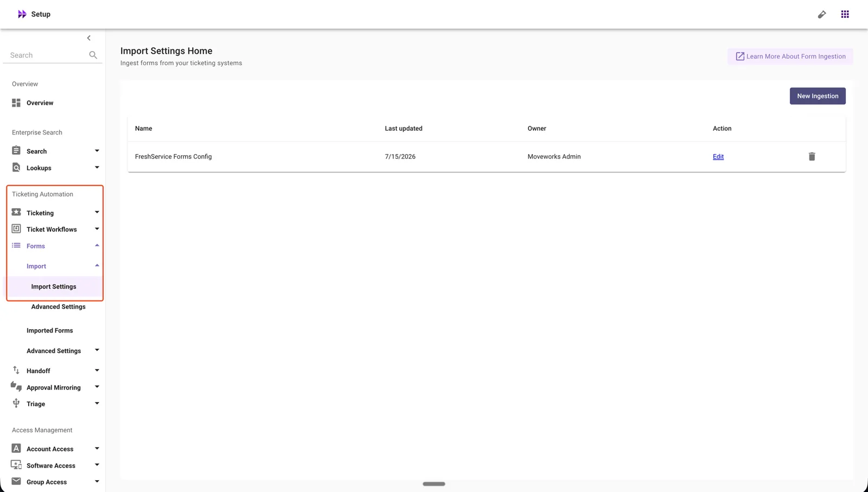Click the Triage fork icon

[16, 403]
